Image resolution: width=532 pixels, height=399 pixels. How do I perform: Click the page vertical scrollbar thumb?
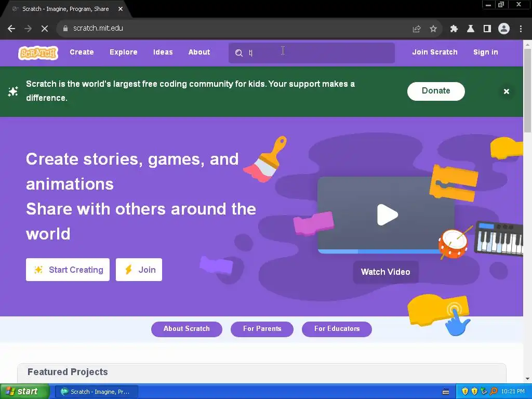(528, 90)
